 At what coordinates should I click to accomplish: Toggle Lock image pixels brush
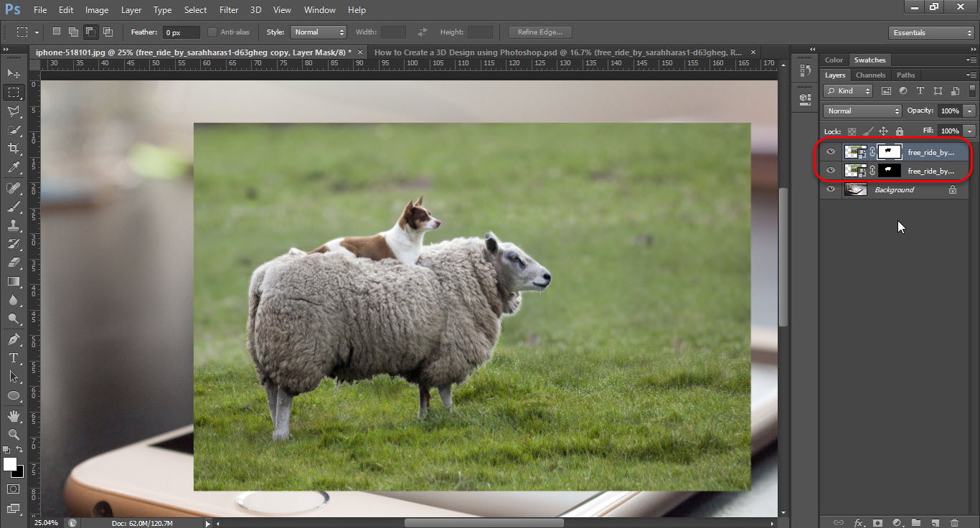coord(867,131)
